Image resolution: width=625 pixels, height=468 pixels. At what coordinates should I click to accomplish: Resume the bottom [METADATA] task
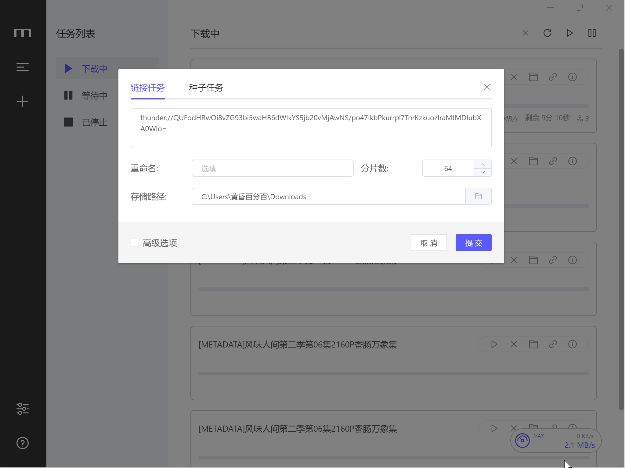(x=494, y=428)
